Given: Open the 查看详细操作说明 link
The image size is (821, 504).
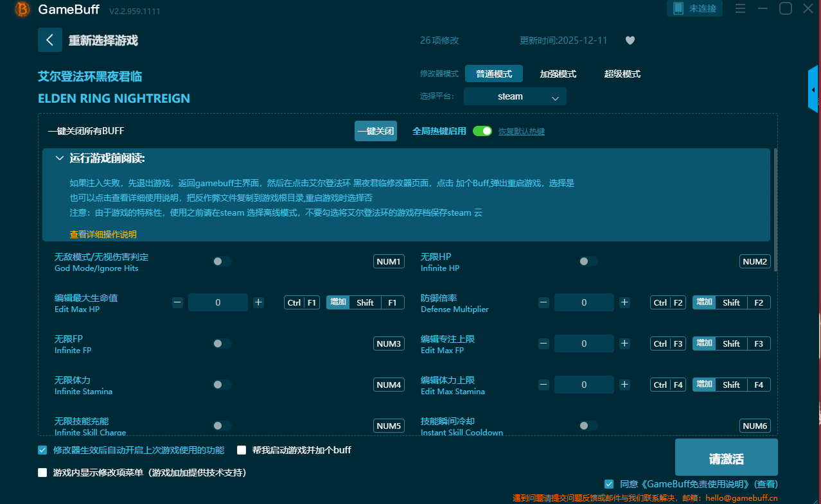Looking at the screenshot, I should (x=103, y=234).
